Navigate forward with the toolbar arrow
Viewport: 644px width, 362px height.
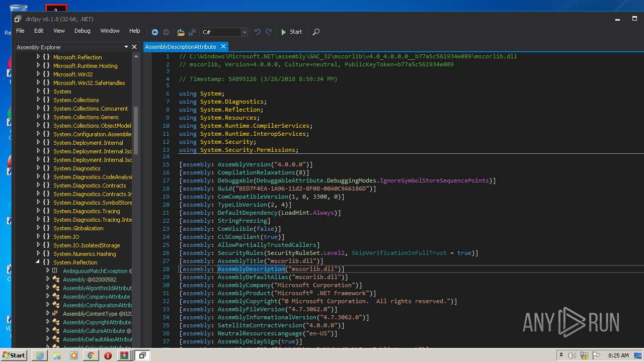coord(166,32)
